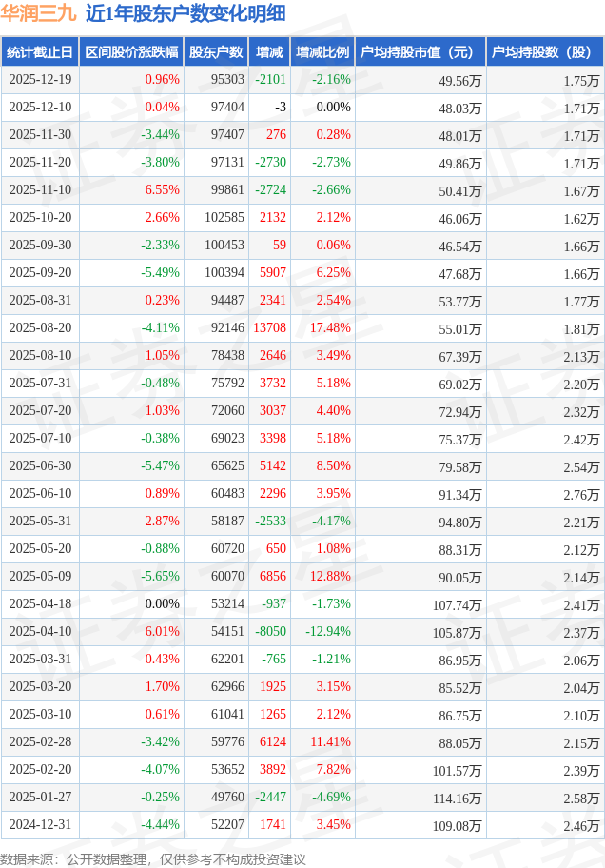Click the 股东户数 column header

(216, 52)
